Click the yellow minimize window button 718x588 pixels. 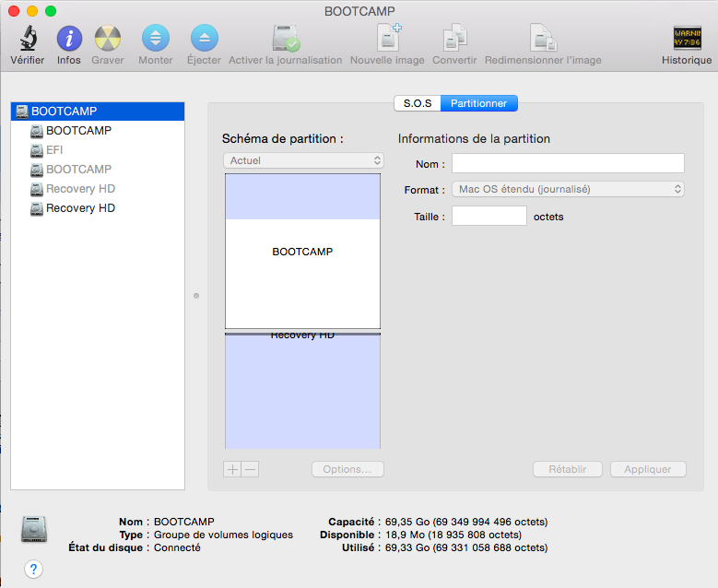[32, 11]
